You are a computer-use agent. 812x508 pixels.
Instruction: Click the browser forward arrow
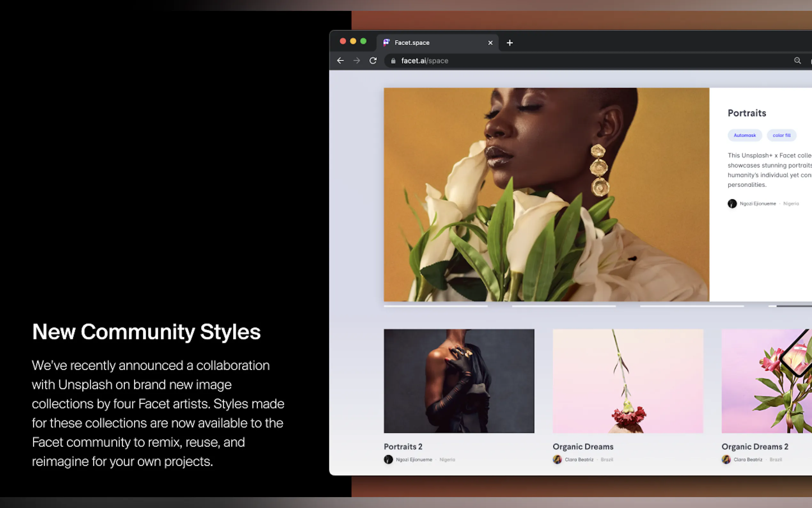[357, 61]
